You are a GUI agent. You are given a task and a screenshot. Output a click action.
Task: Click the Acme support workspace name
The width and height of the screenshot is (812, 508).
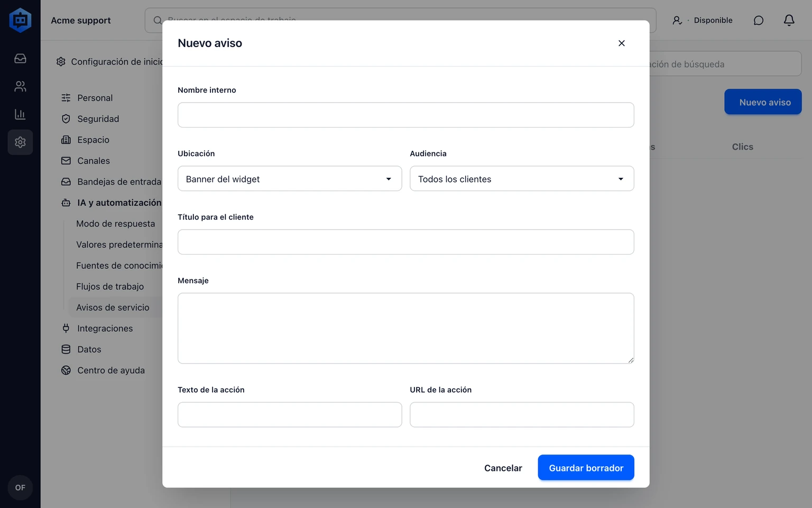pyautogui.click(x=81, y=20)
